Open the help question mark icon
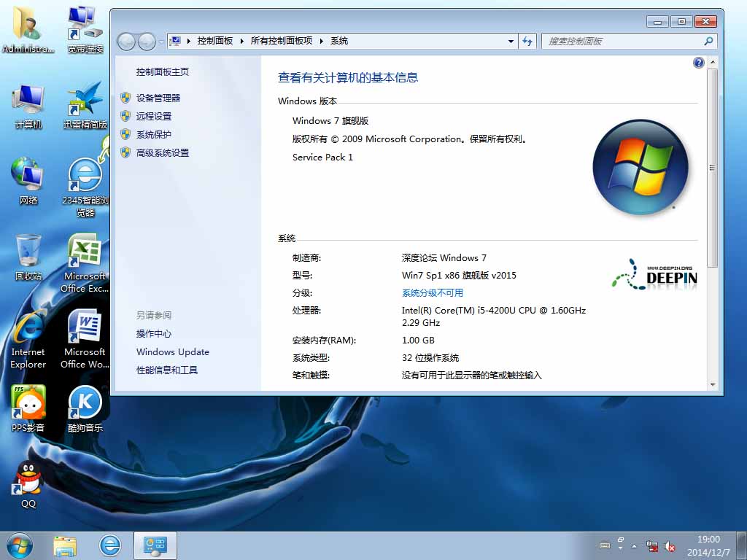Screen dimensions: 747x560 tap(698, 63)
